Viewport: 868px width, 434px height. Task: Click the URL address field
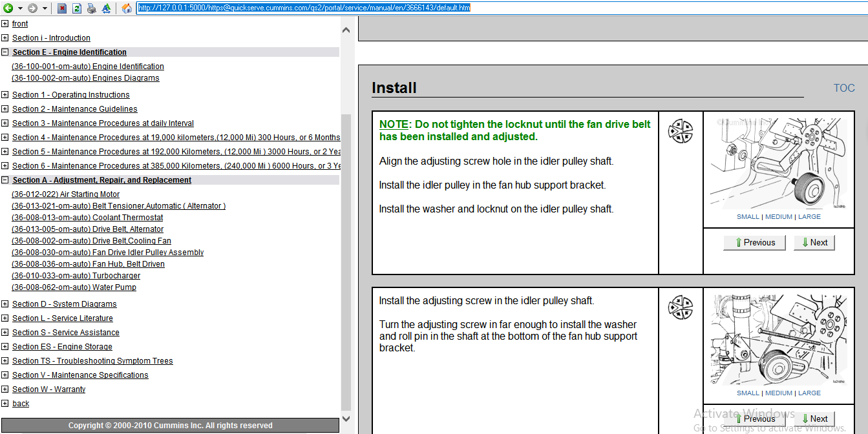(502, 8)
